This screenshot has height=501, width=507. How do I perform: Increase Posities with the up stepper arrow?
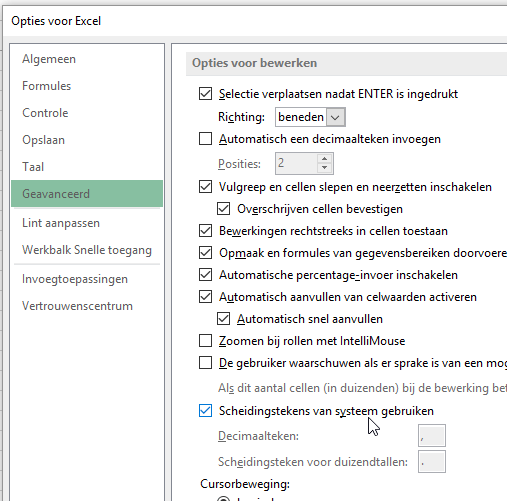(x=324, y=158)
